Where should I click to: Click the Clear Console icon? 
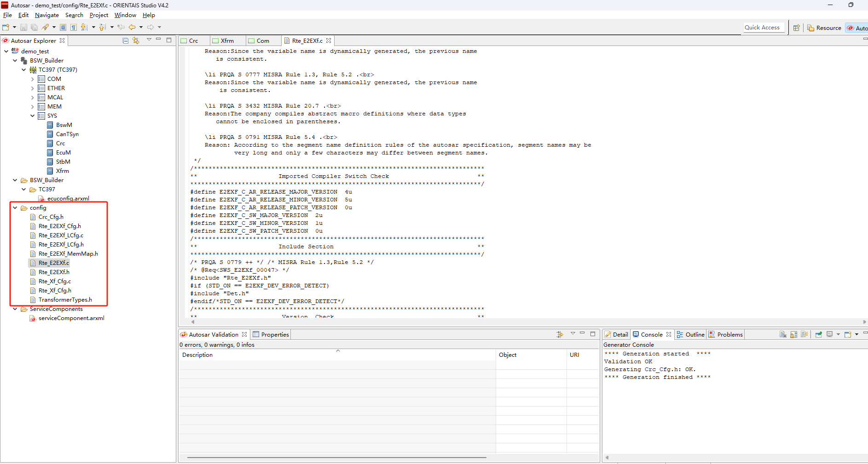[782, 335]
